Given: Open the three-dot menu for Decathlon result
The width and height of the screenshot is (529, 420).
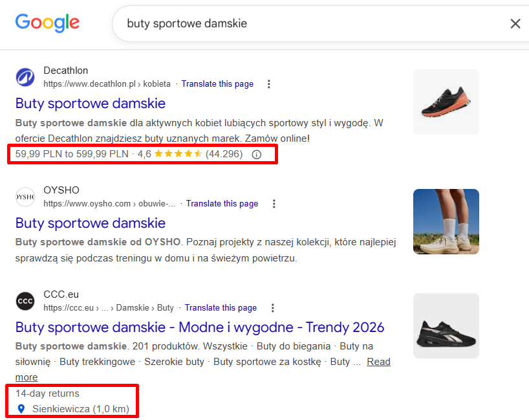Looking at the screenshot, I should click(269, 84).
